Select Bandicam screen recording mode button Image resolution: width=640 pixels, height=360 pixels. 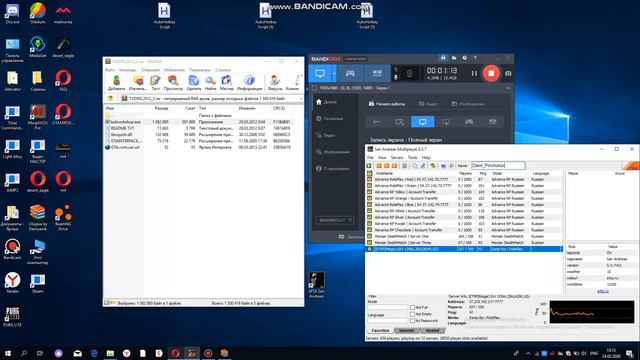(320, 73)
